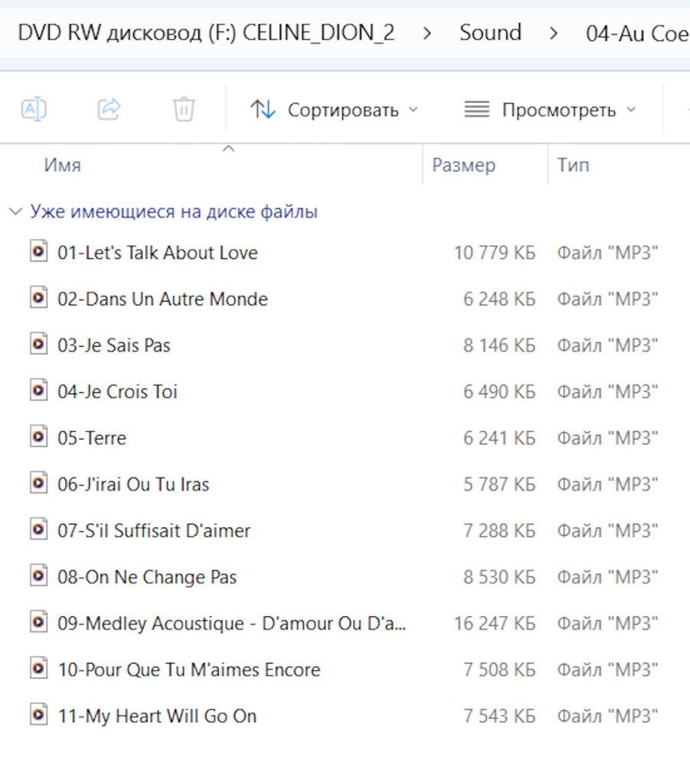Select file name 08-On Ne Change Pas
This screenshot has height=784, width=690.
147,577
